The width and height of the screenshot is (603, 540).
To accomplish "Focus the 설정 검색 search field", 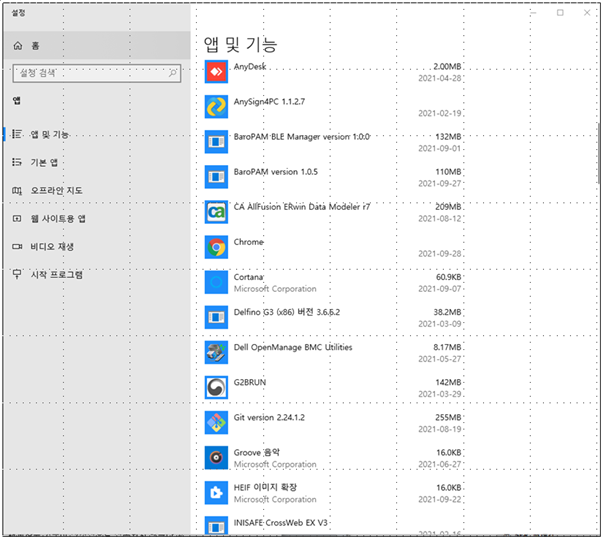I will click(x=97, y=73).
